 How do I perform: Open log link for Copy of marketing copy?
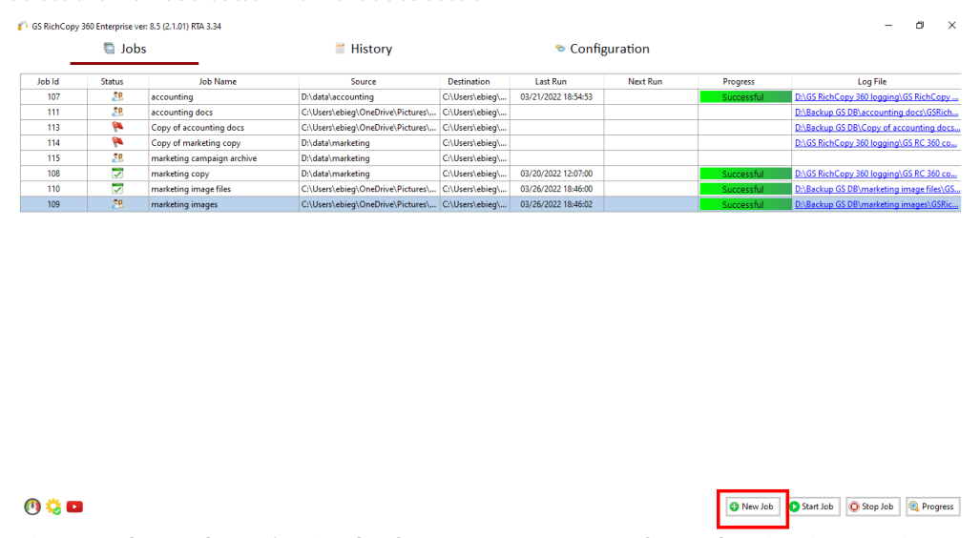click(x=876, y=143)
